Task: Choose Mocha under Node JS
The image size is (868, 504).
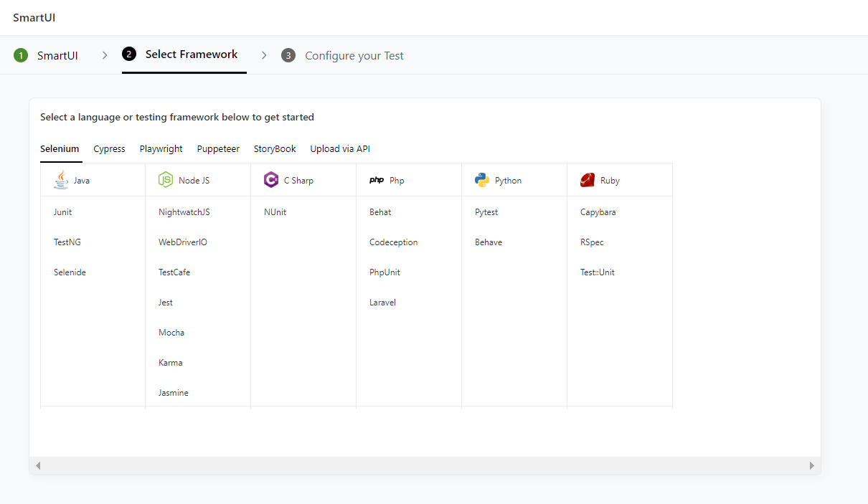Action: [171, 333]
